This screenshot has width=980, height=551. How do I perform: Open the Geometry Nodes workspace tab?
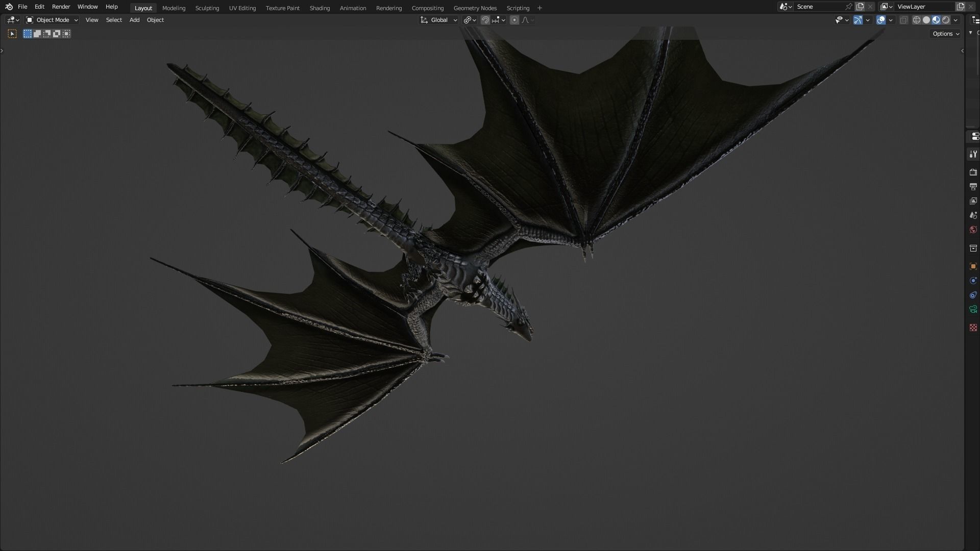[475, 8]
